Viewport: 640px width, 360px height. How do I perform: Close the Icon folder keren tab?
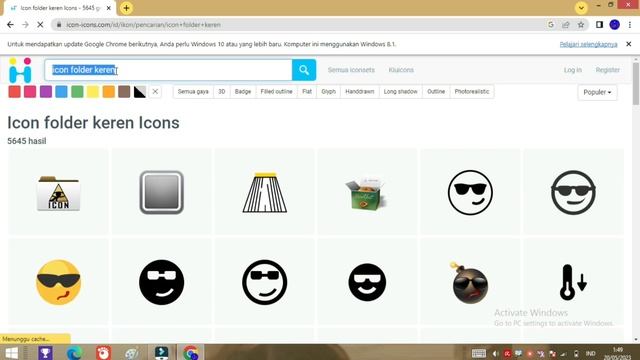click(109, 8)
